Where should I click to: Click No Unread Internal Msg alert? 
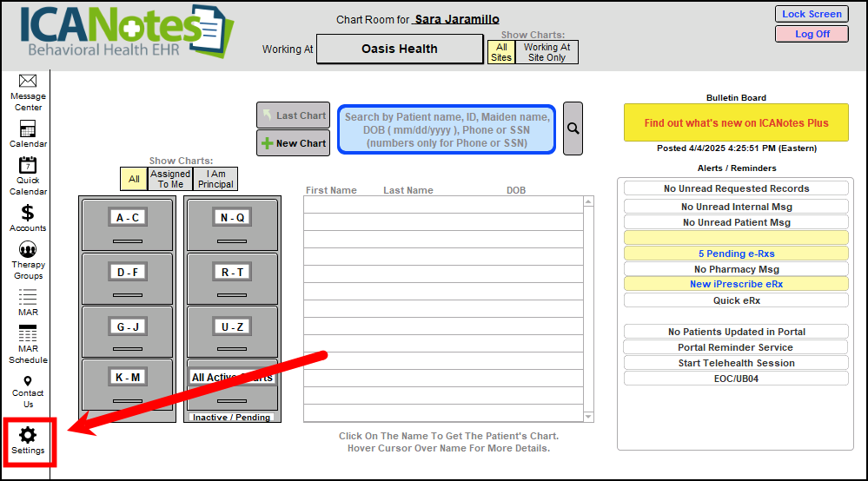[x=736, y=207]
